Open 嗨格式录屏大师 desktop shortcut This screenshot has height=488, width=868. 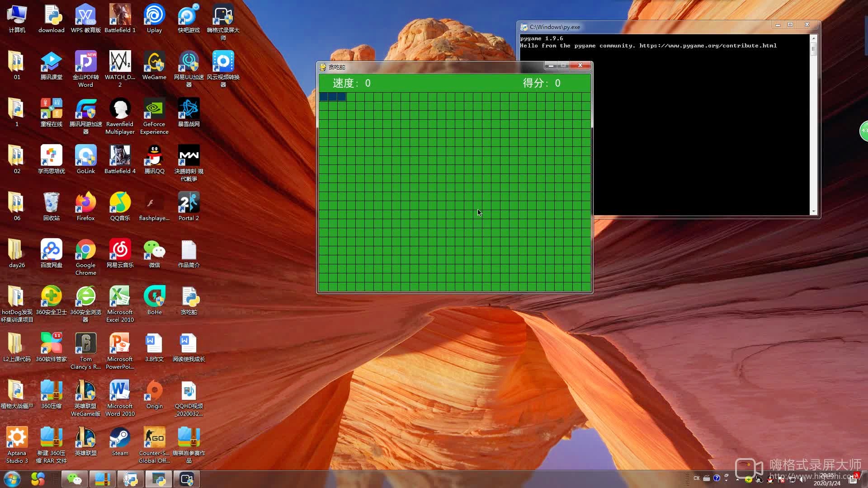click(x=223, y=22)
